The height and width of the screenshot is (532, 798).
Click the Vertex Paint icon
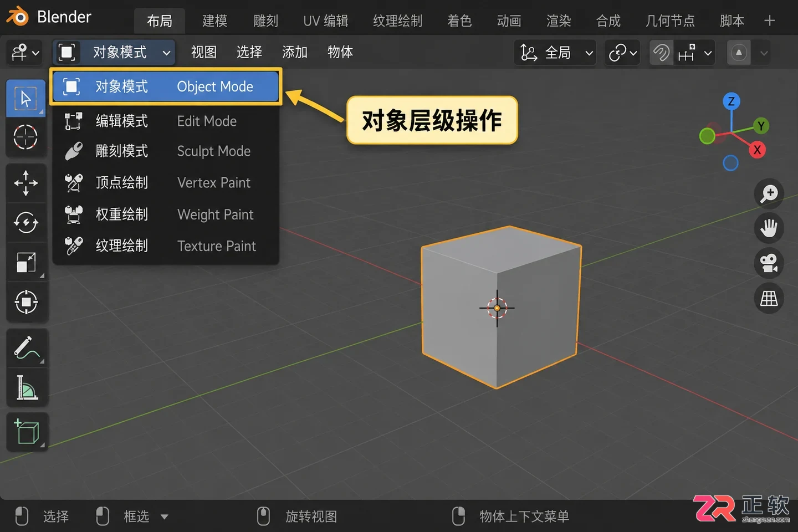(x=73, y=182)
